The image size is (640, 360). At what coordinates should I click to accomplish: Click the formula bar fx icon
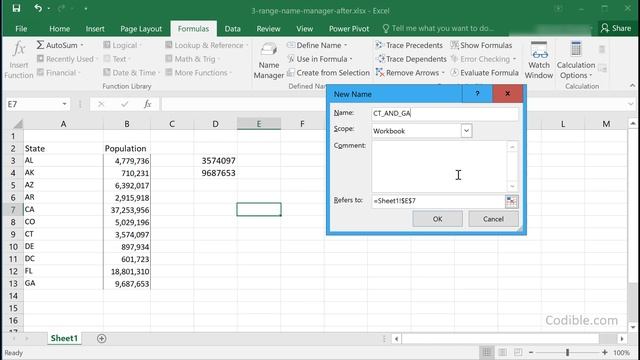click(x=148, y=104)
